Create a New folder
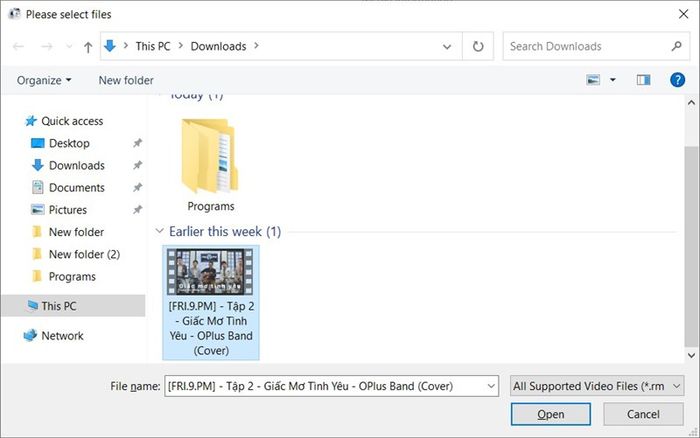This screenshot has height=438, width=700. 126,80
